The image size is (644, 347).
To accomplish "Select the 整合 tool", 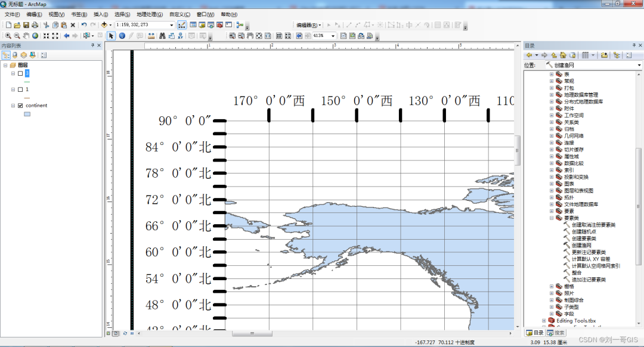I will click(576, 273).
